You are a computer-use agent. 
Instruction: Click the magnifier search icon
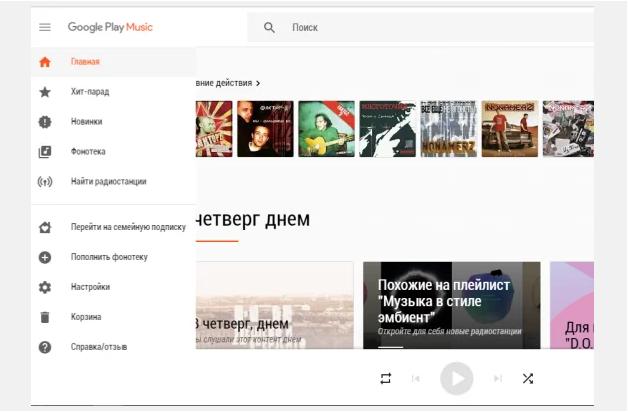(x=269, y=27)
